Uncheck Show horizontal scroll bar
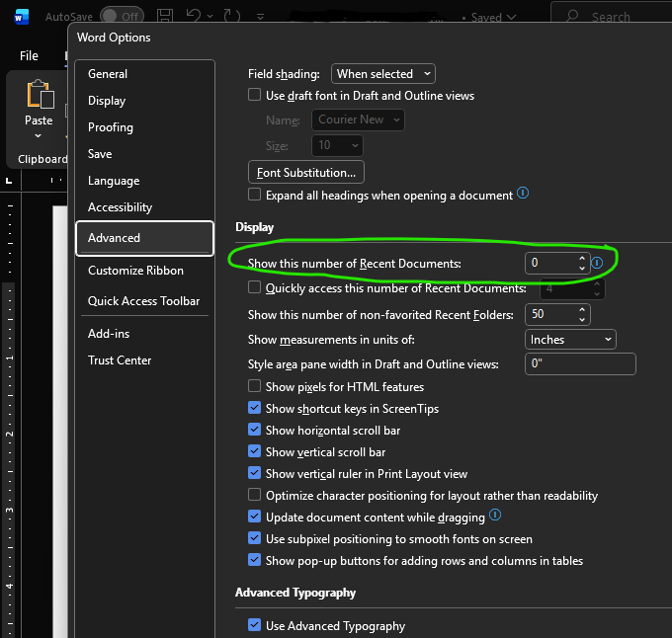 point(254,430)
